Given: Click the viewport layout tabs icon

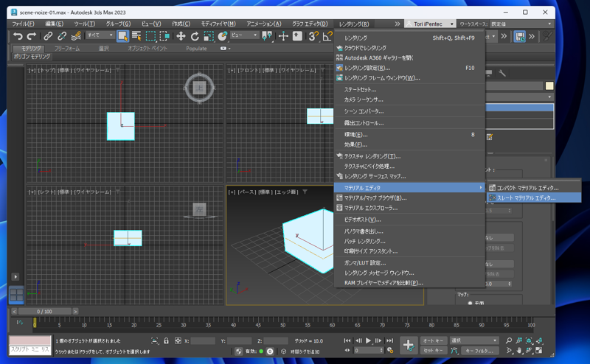Looking at the screenshot, I should (x=16, y=295).
